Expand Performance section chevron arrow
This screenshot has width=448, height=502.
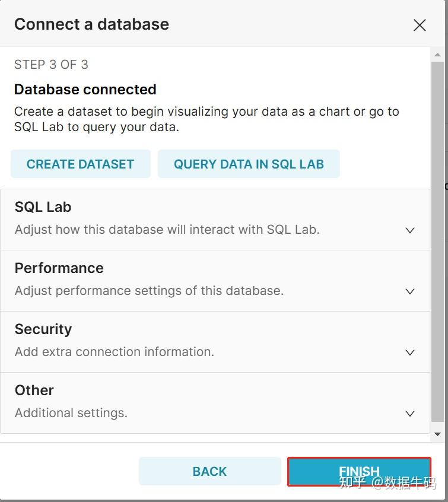click(x=409, y=291)
